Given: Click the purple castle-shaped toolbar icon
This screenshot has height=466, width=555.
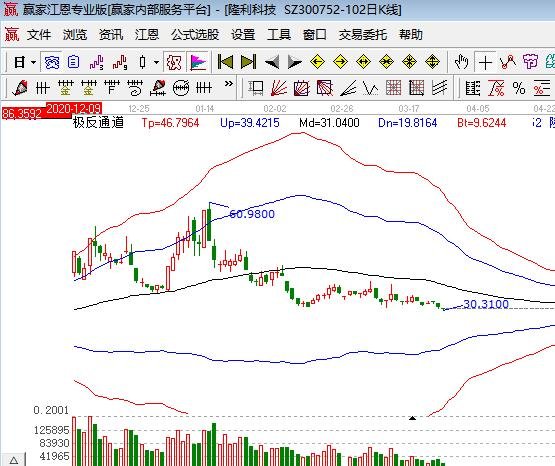Looking at the screenshot, I should pos(530,62).
